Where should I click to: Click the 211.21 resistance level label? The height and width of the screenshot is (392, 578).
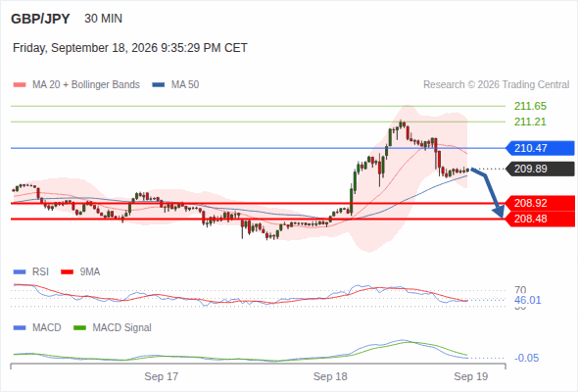530,122
